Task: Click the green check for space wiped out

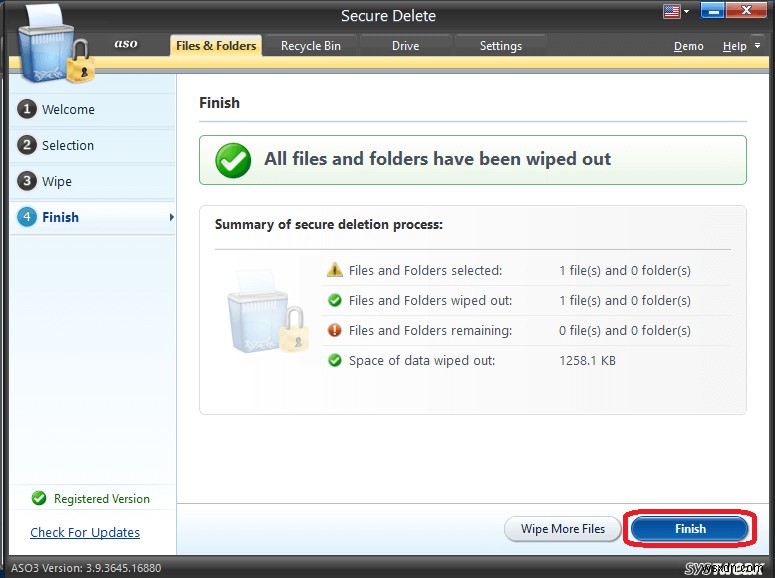Action: click(x=335, y=360)
